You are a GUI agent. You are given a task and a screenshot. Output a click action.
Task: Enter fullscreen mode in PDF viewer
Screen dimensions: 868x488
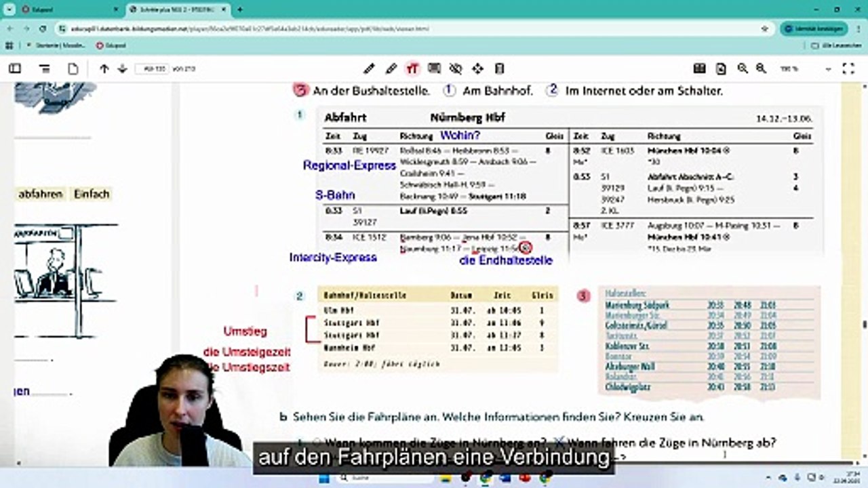coord(848,68)
